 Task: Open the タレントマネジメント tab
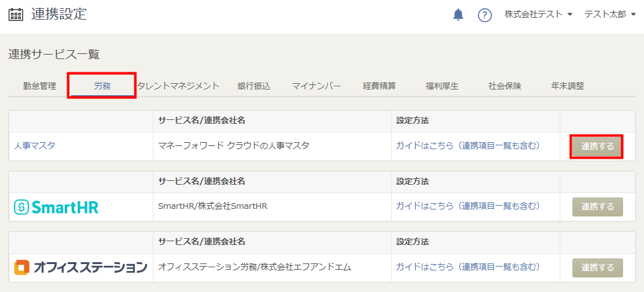click(x=178, y=86)
